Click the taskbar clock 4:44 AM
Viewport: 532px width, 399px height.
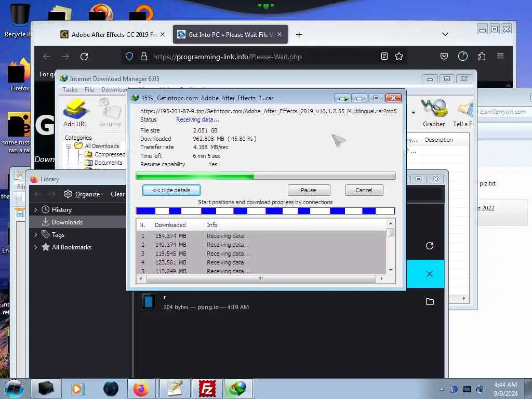click(506, 389)
